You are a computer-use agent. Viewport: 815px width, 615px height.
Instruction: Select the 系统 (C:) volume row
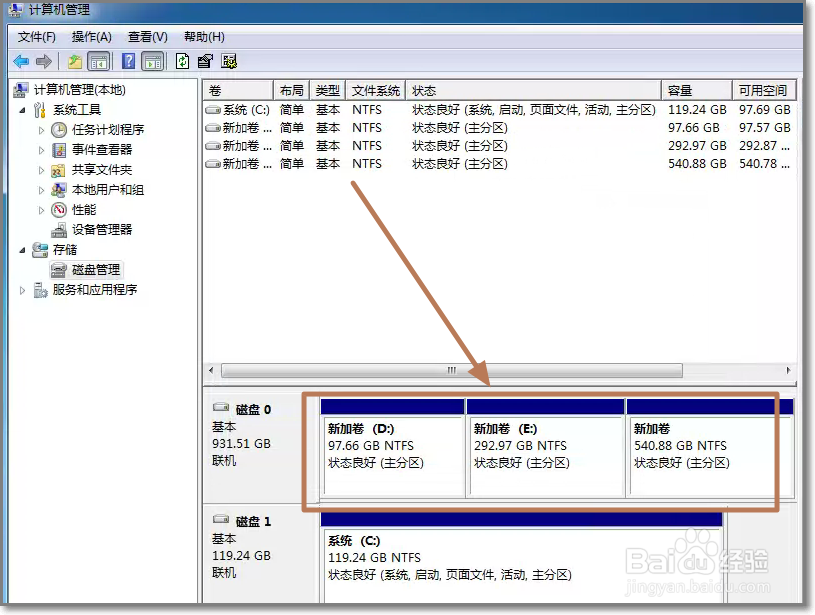pyautogui.click(x=499, y=110)
